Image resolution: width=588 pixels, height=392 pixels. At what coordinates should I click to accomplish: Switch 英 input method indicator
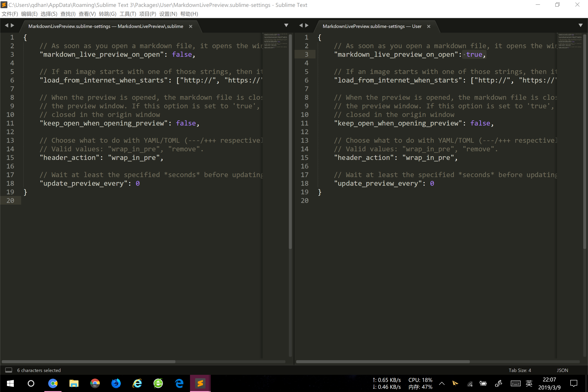529,383
